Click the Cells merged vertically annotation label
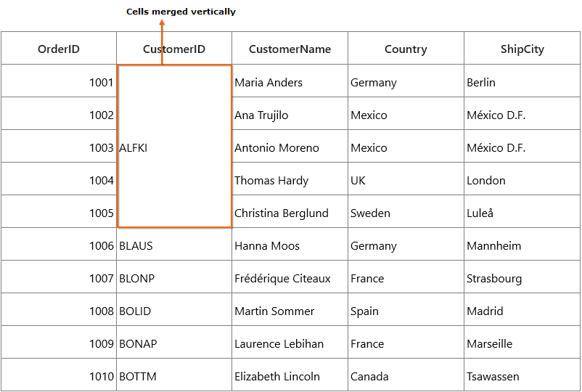Image resolution: width=582 pixels, height=392 pixels. pos(181,12)
